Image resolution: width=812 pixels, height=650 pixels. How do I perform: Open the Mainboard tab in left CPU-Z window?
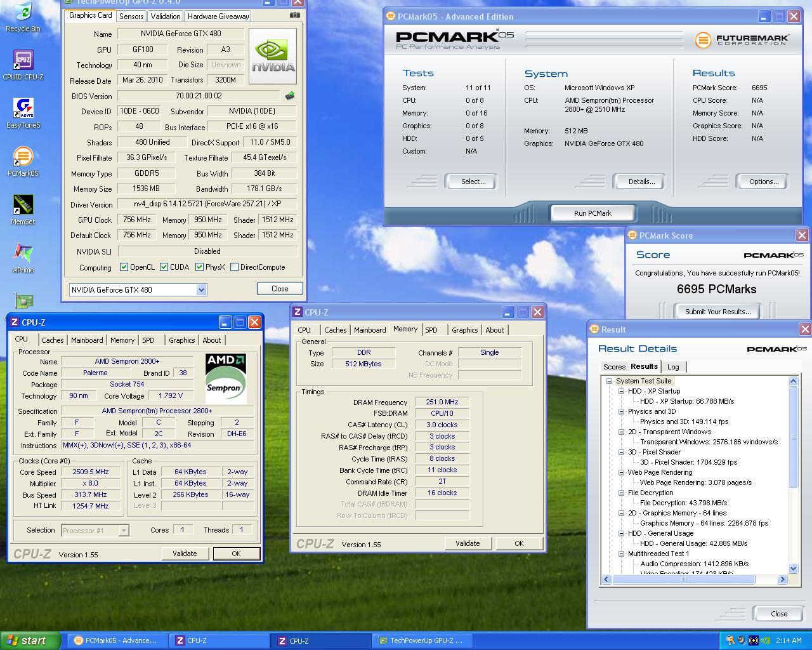(87, 340)
